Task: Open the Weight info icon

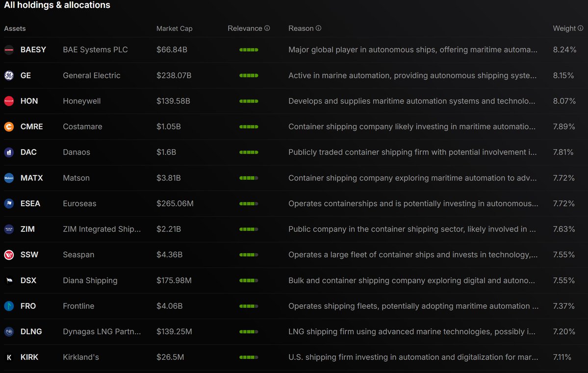Action: (x=581, y=28)
